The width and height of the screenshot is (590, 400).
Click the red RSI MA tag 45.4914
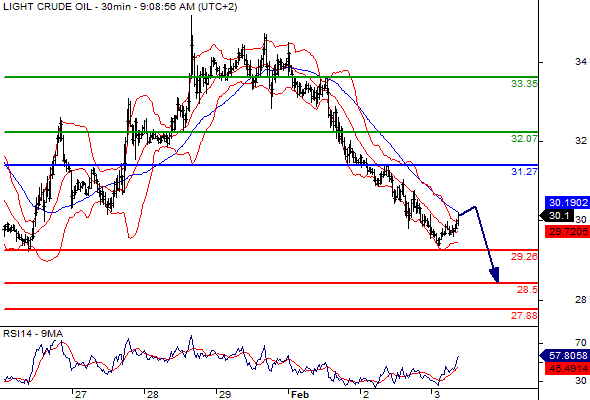click(567, 369)
